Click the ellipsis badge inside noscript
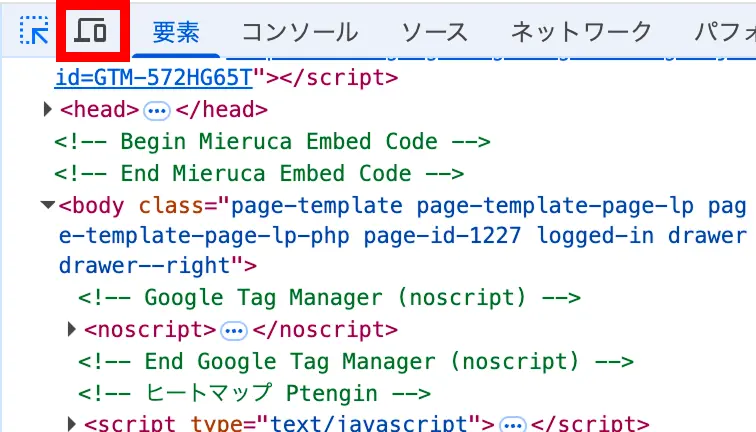Viewport: 756px width, 432px height. tap(234, 331)
